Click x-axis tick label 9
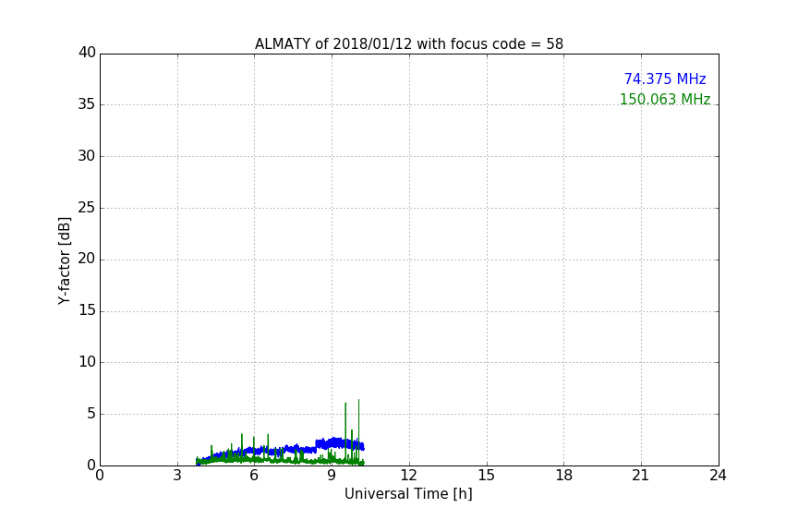The height and width of the screenshot is (532, 798). [x=332, y=476]
